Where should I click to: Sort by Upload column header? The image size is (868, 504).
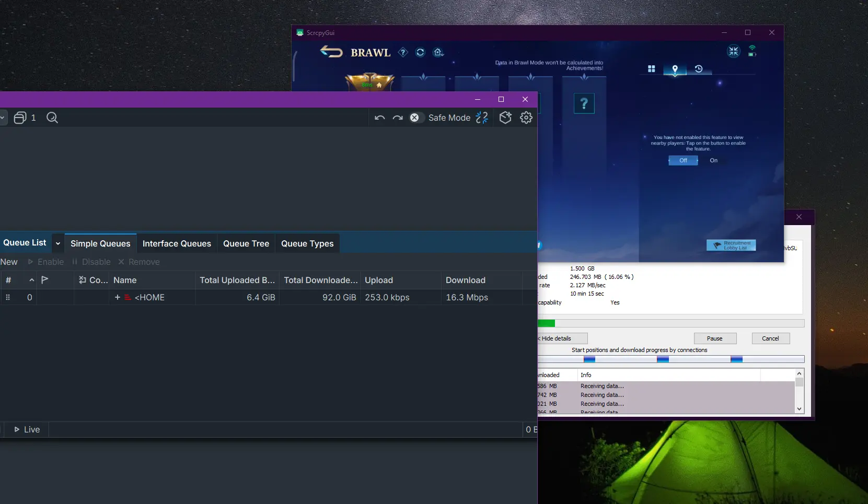[x=401, y=280]
